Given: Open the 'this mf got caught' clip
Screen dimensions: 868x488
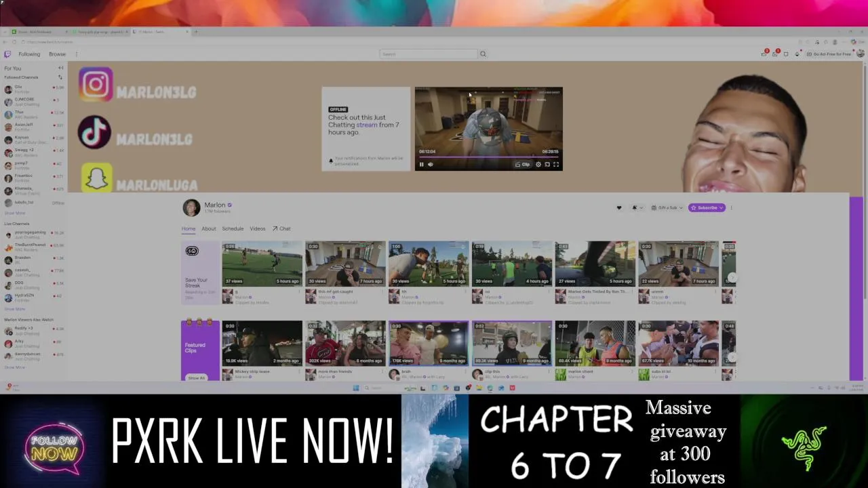Looking at the screenshot, I should [x=345, y=264].
